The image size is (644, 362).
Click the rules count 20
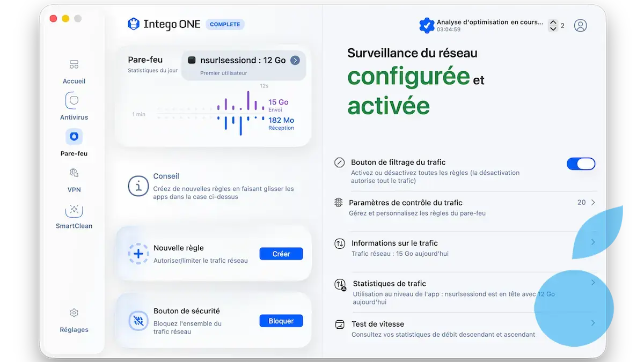click(582, 202)
